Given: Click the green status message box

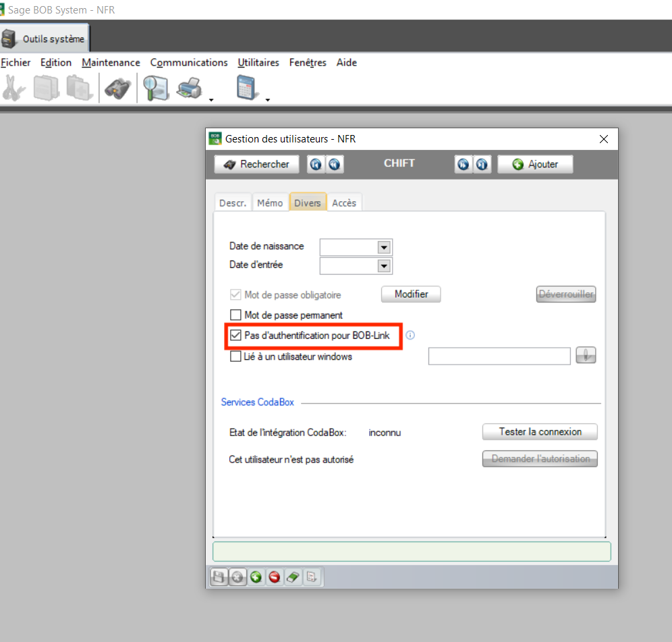Looking at the screenshot, I should (x=412, y=552).
